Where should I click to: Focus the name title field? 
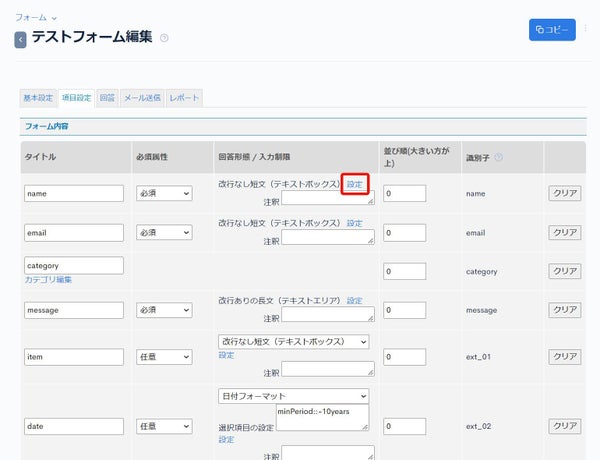[74, 193]
